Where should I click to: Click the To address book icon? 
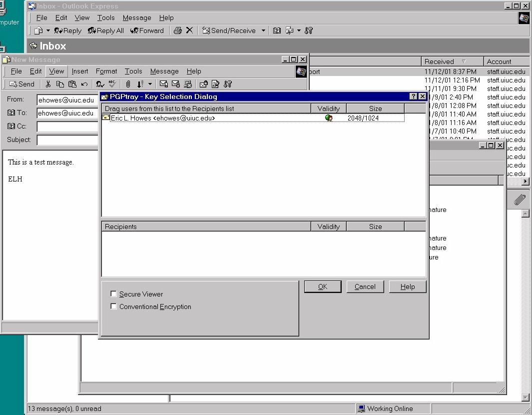[x=11, y=112]
